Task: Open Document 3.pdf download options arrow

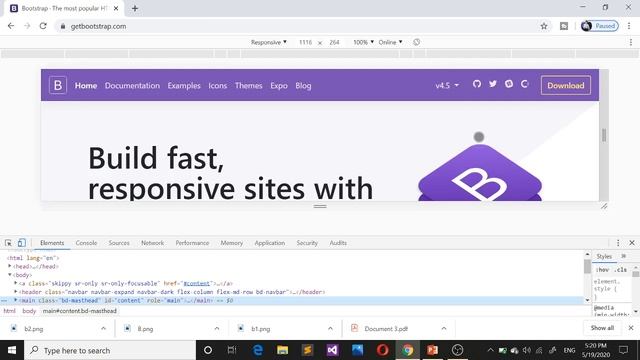Action: [x=444, y=328]
